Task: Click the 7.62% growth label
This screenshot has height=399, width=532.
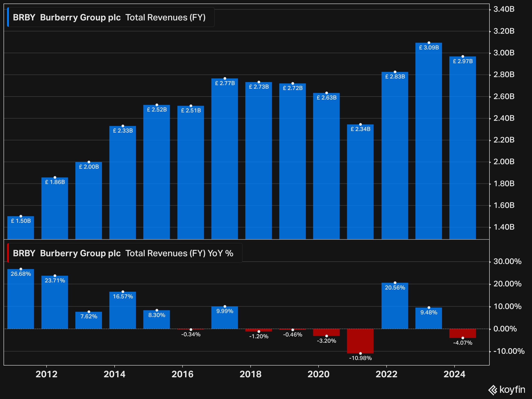Action: (89, 316)
